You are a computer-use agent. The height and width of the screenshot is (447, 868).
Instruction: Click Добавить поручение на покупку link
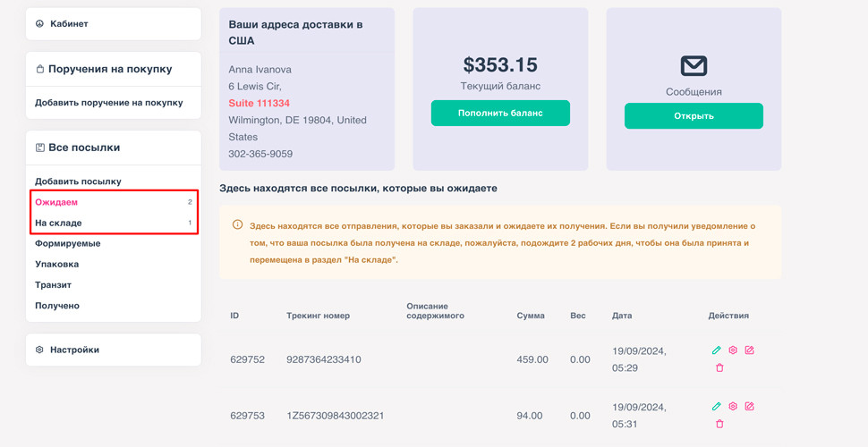[108, 103]
